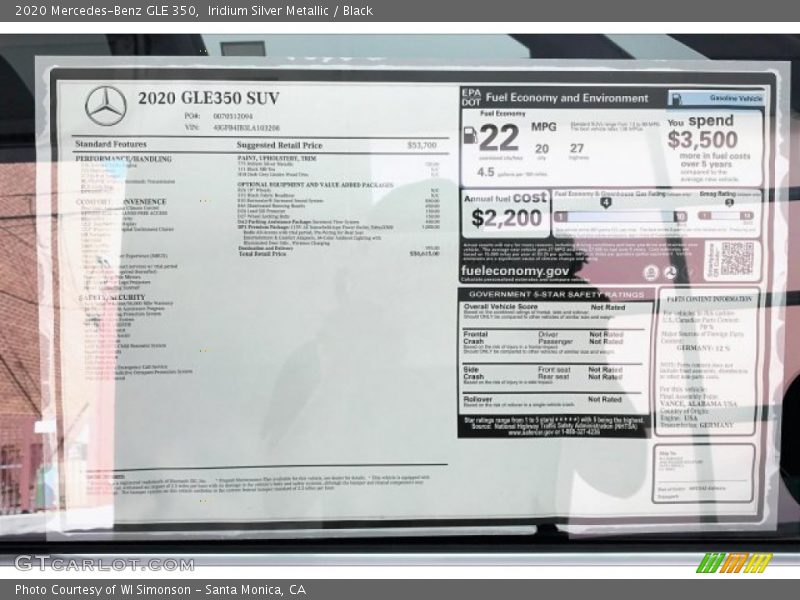The image size is (800, 600).
Task: Click 'GOVERNMENT 5-STAR SAFETY RATINGS' header
Action: (557, 294)
